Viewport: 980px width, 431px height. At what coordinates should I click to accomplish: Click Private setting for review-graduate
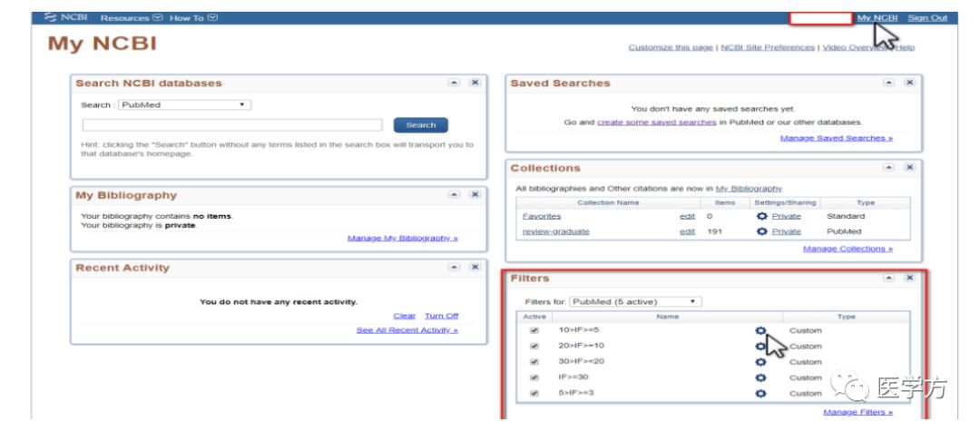786,231
